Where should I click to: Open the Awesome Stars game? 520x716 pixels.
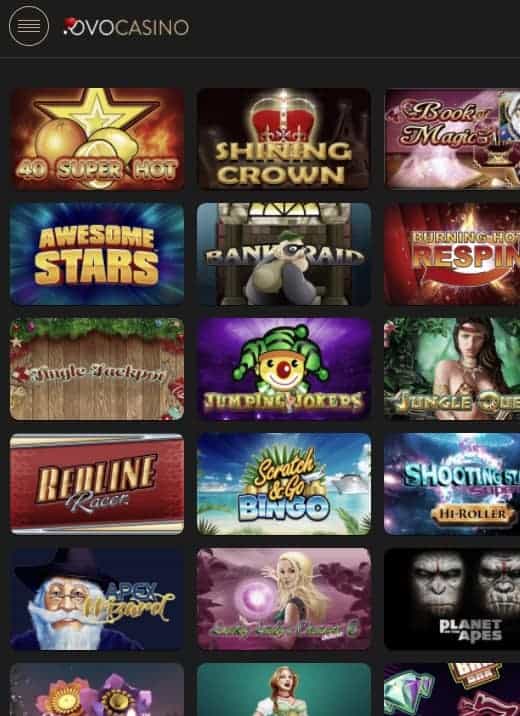tap(97, 254)
